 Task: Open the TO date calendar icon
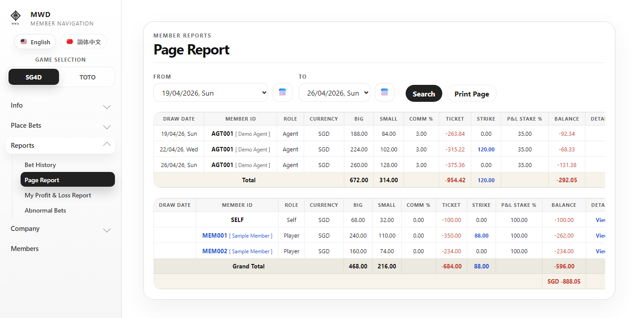(384, 92)
